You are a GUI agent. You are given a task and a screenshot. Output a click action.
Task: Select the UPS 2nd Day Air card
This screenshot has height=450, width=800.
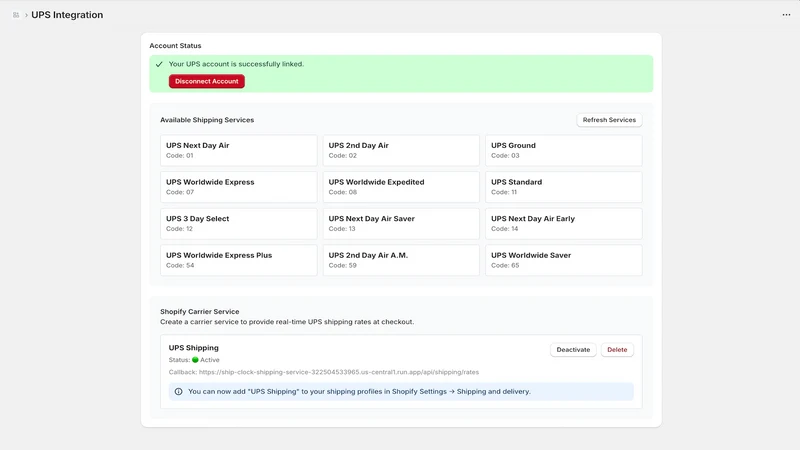pyautogui.click(x=401, y=151)
